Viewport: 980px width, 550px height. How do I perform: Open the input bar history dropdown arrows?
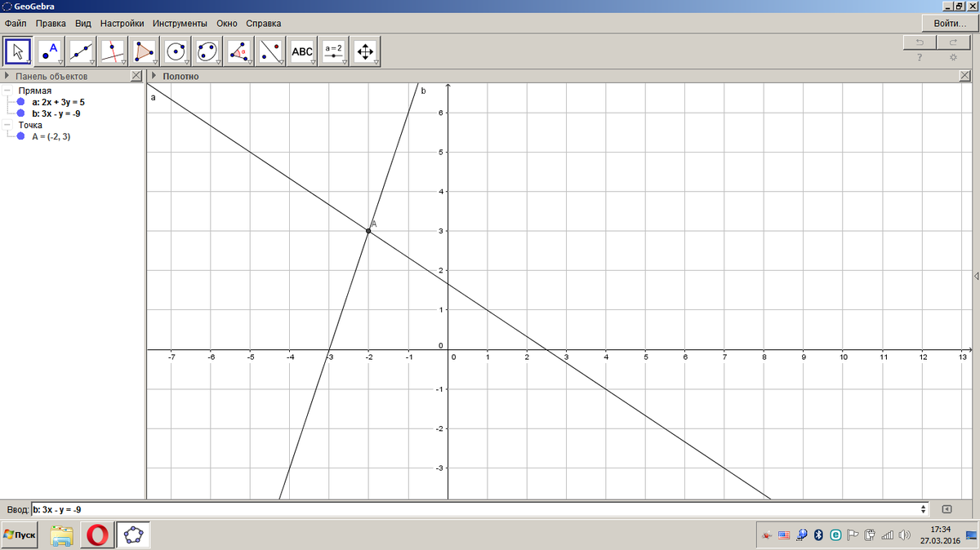click(x=924, y=509)
